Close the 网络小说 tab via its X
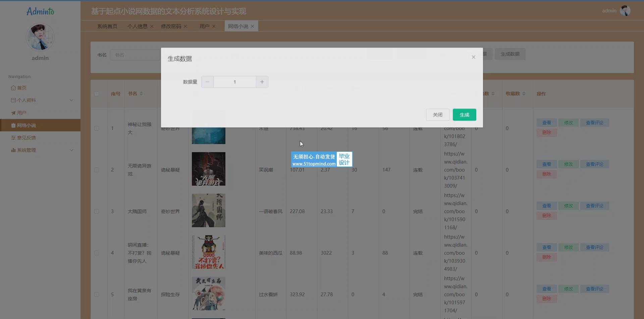Viewport: 644px width, 319px height. (x=253, y=26)
